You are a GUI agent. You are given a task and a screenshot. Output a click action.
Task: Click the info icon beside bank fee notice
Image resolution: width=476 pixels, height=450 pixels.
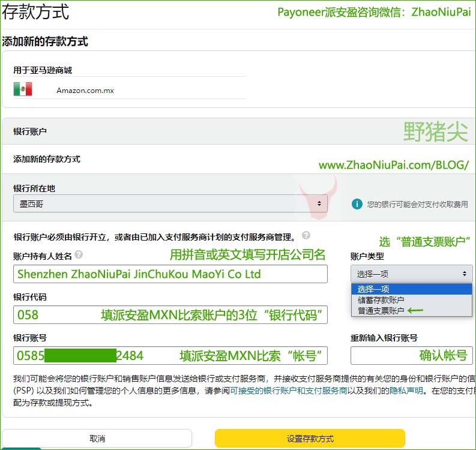pyautogui.click(x=357, y=204)
